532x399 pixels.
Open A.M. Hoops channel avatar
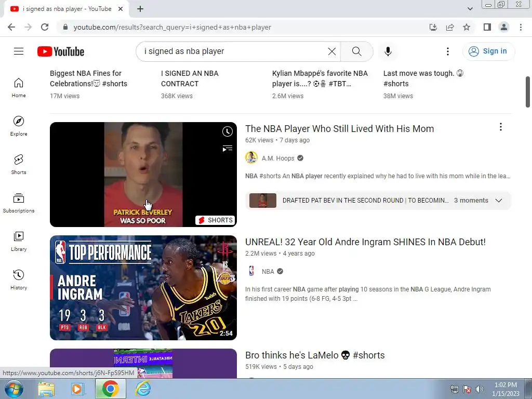(x=251, y=158)
